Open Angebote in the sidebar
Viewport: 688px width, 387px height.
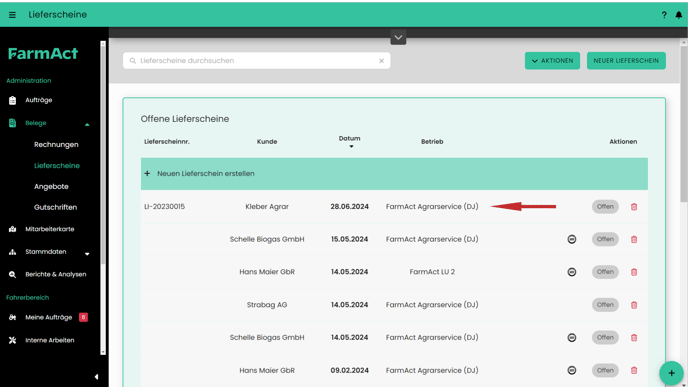tap(51, 186)
